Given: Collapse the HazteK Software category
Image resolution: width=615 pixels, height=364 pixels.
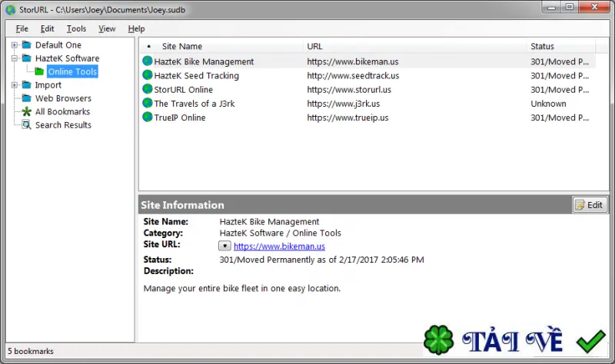Looking at the screenshot, I should click(x=15, y=58).
